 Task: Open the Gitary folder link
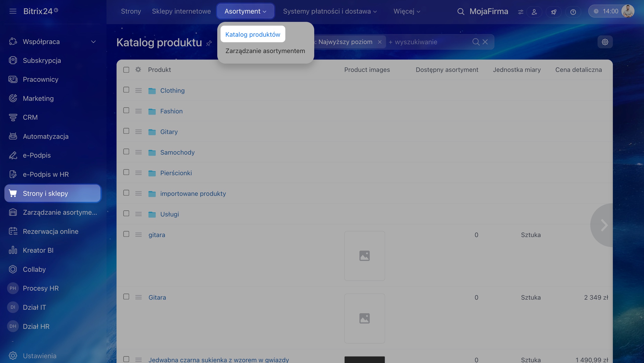tap(169, 132)
